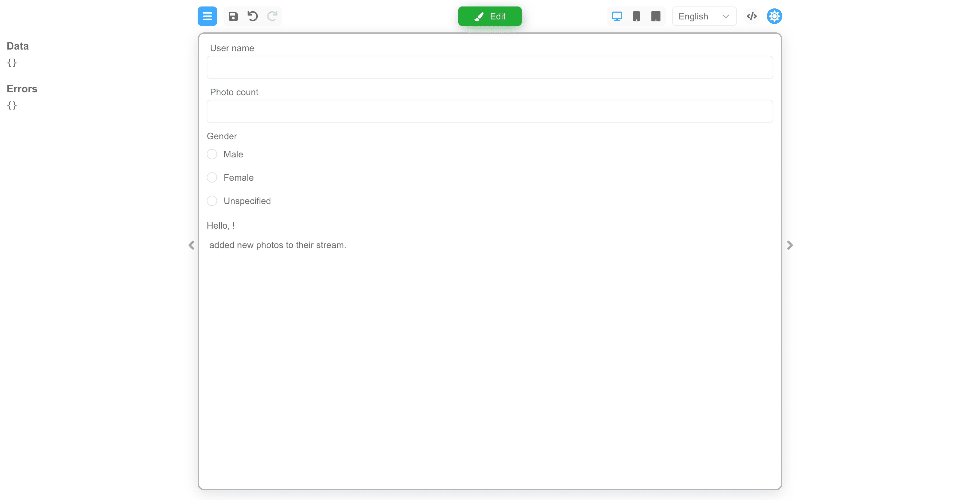Viewport: 980px width, 500px height.
Task: Click the Errors section heading
Action: pos(22,89)
